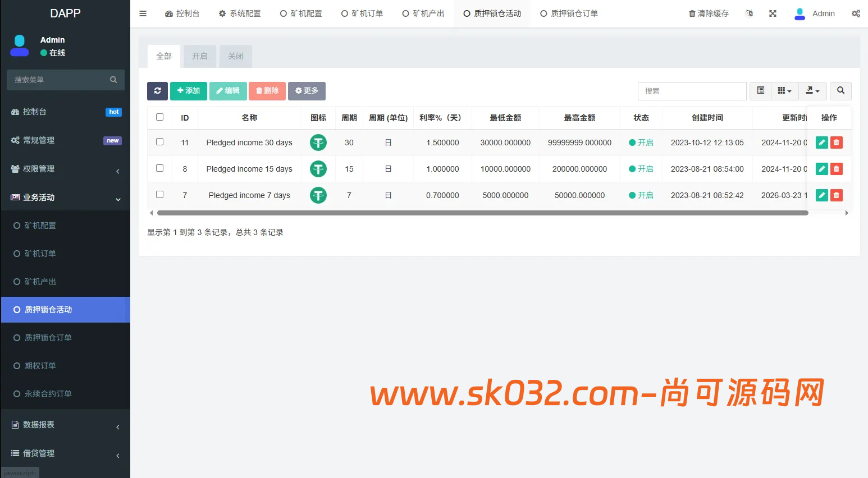Toggle fullscreen mode icon

[773, 13]
